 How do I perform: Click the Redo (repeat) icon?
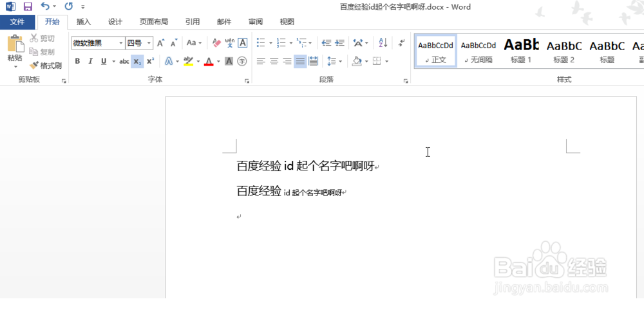click(69, 6)
